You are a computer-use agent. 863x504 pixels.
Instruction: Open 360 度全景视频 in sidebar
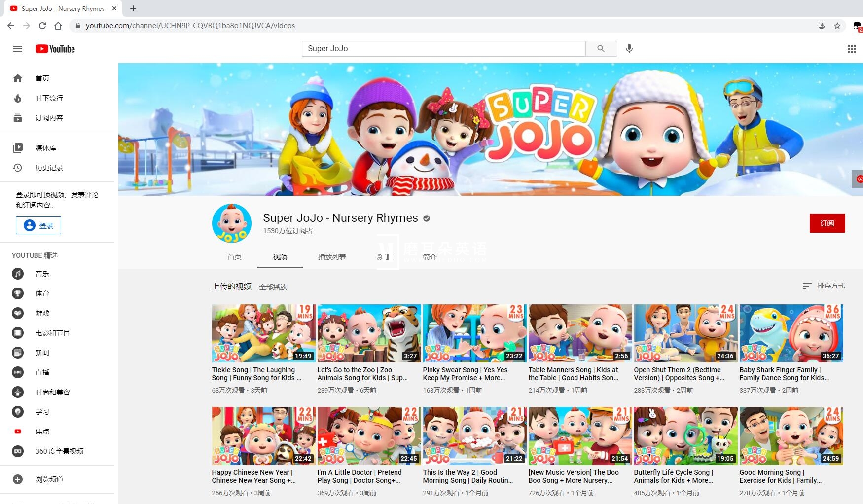pyautogui.click(x=59, y=451)
